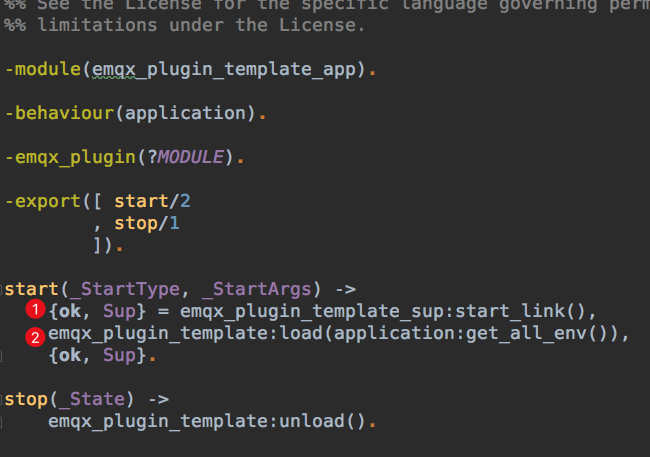Image resolution: width=650 pixels, height=457 pixels.
Task: Click the _State parameter
Action: 92,400
